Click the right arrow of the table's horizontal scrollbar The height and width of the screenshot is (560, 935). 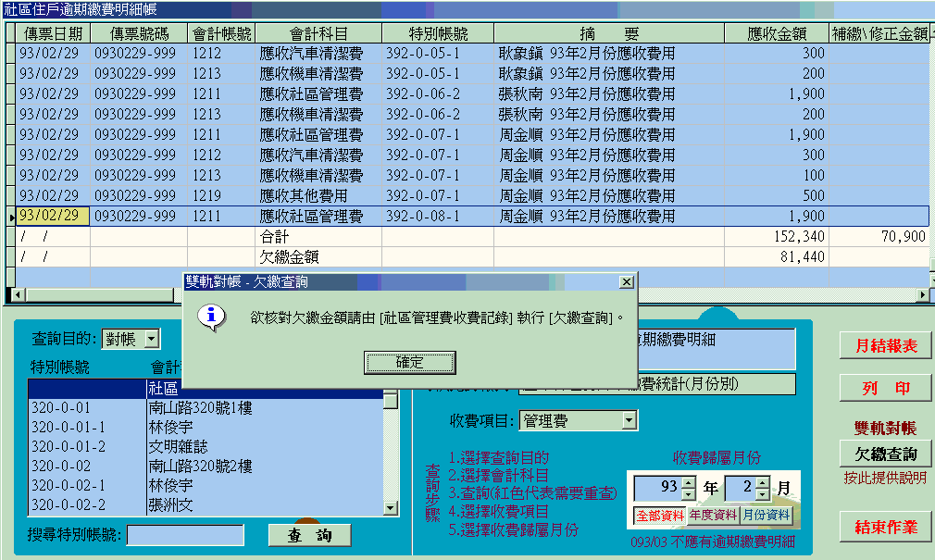tap(923, 294)
